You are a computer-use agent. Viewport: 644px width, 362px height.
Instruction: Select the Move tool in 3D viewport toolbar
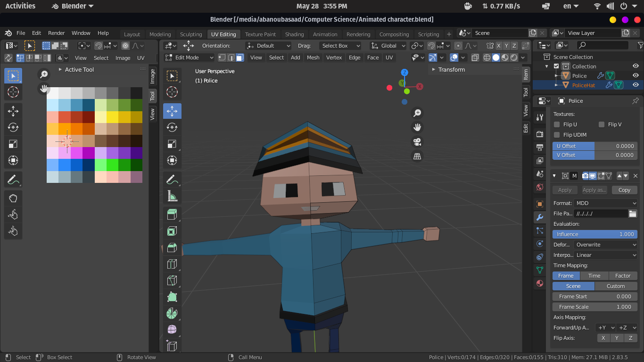pyautogui.click(x=172, y=111)
